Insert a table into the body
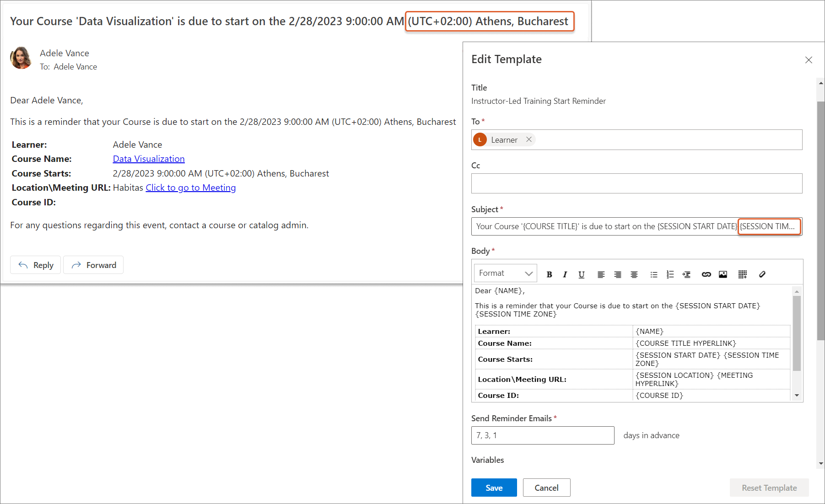Image resolution: width=825 pixels, height=504 pixels. [x=742, y=274]
